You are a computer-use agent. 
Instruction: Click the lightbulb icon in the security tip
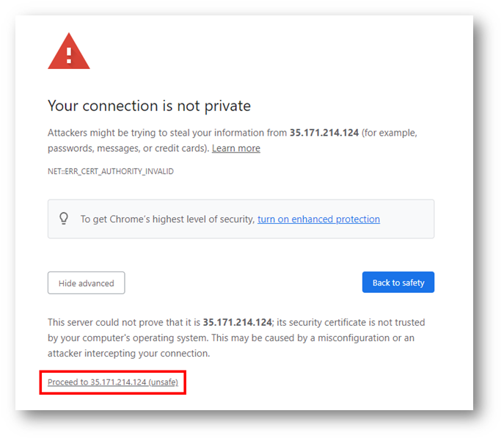click(64, 219)
